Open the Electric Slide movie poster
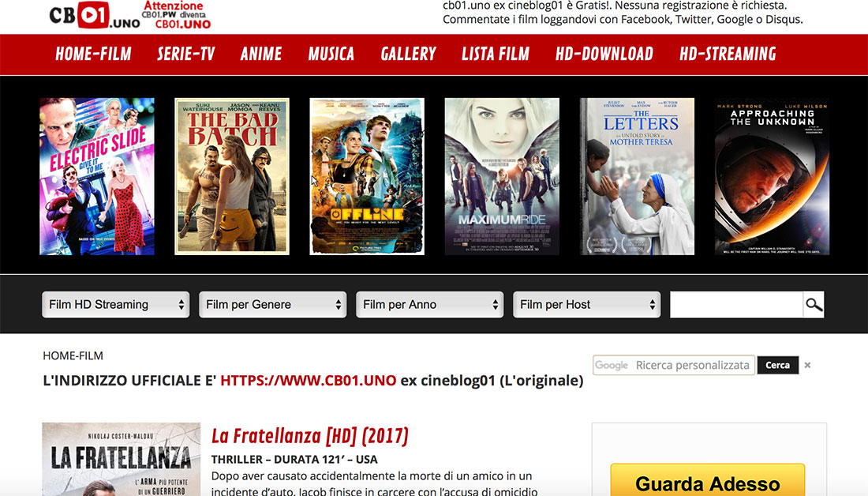The width and height of the screenshot is (868, 496). click(97, 176)
